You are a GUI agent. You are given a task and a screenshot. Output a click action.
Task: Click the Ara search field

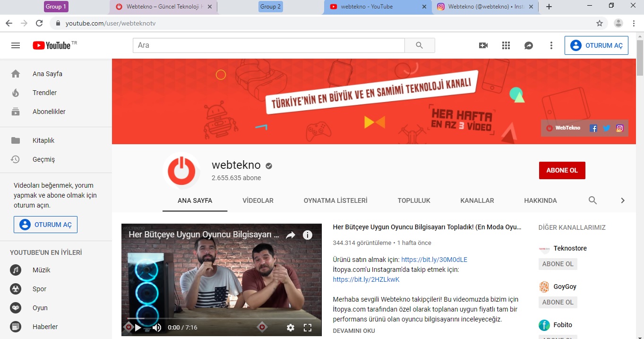(x=269, y=45)
